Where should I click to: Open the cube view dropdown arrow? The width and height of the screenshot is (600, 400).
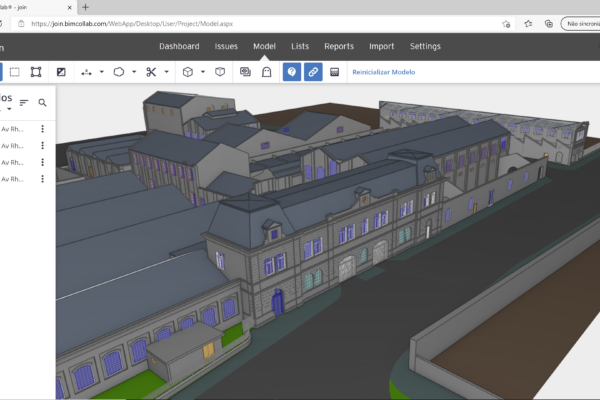[x=203, y=72]
